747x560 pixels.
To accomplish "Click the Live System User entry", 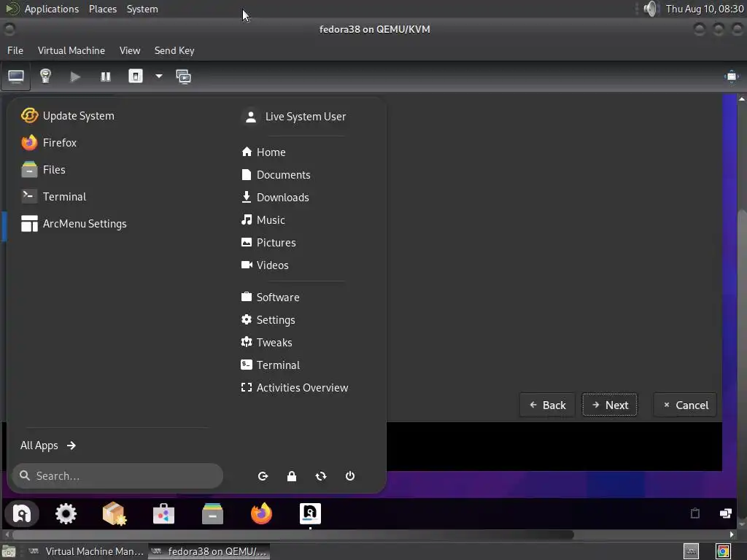I will (295, 117).
